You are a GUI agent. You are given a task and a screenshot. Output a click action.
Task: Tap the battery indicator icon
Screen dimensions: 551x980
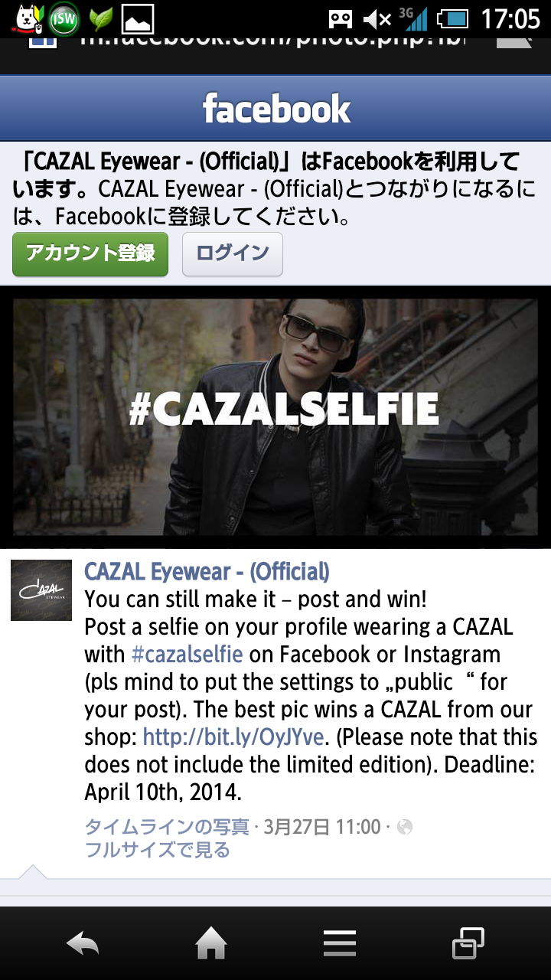click(452, 18)
